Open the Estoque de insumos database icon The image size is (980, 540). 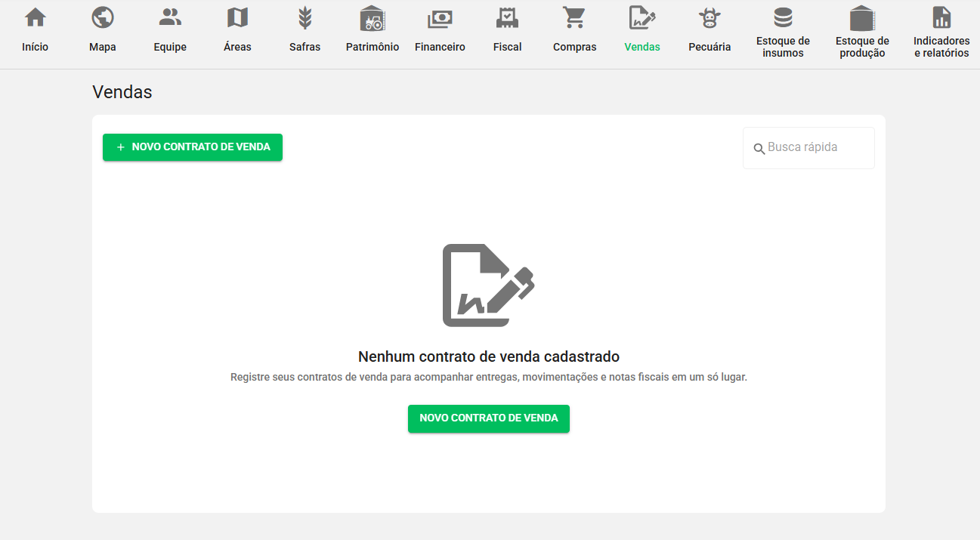pos(783,17)
